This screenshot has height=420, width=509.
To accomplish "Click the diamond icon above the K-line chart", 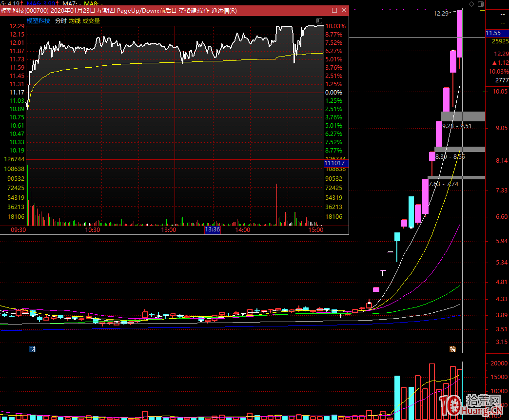I will pos(471,4).
